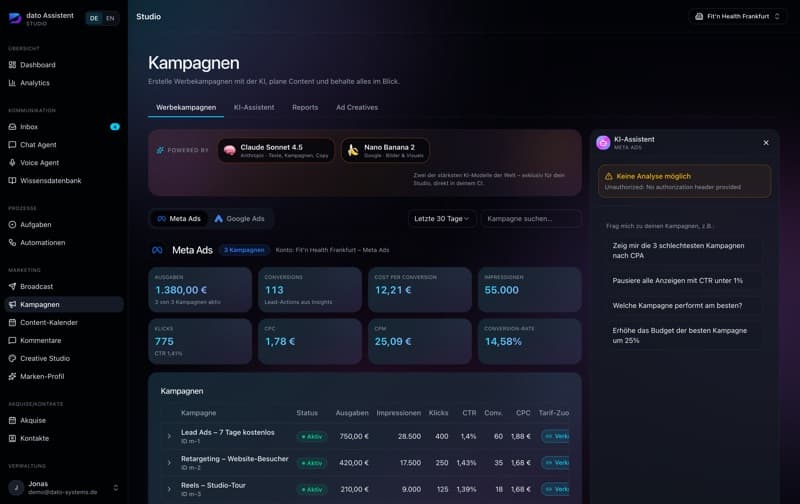Click the Meta logo beside Meta Ads heading
The height and width of the screenshot is (504, 800).
[x=157, y=250]
